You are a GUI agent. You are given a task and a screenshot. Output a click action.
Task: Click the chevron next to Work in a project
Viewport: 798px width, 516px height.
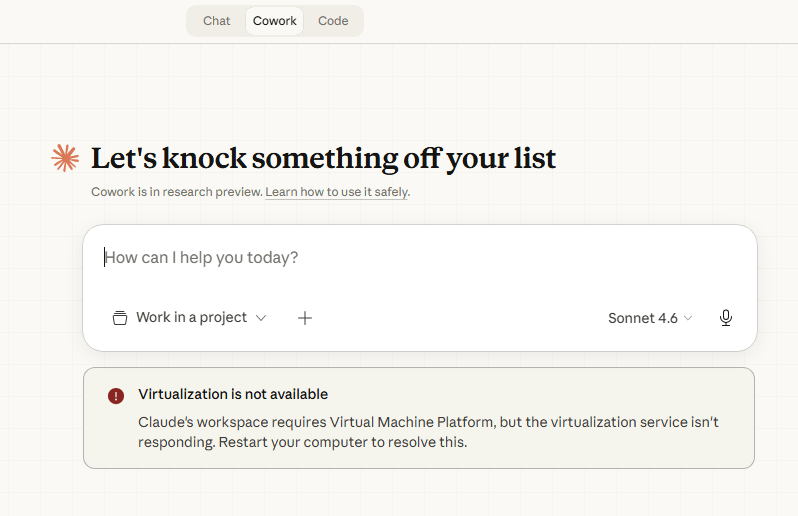click(x=261, y=318)
